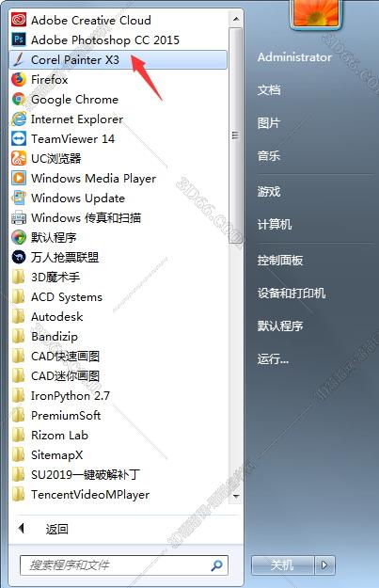The height and width of the screenshot is (588, 379).
Task: Launch Windows 传真和扫描 icon
Action: pos(19,217)
